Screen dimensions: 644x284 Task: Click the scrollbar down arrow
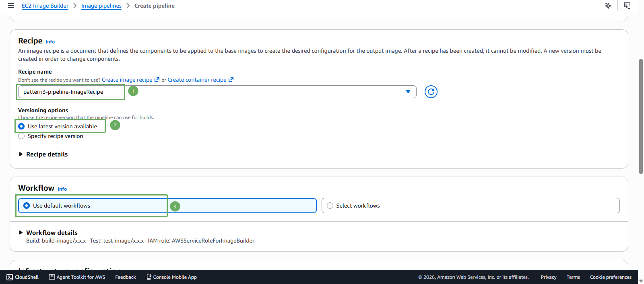[x=641, y=281]
